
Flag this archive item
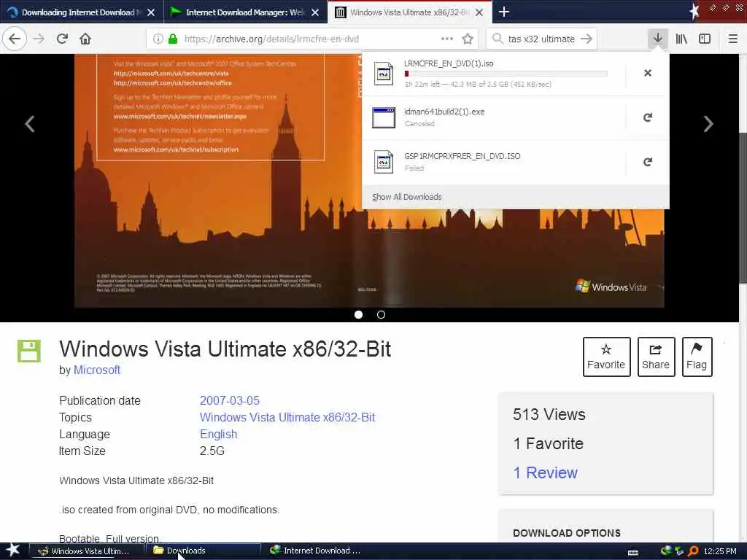tap(697, 357)
